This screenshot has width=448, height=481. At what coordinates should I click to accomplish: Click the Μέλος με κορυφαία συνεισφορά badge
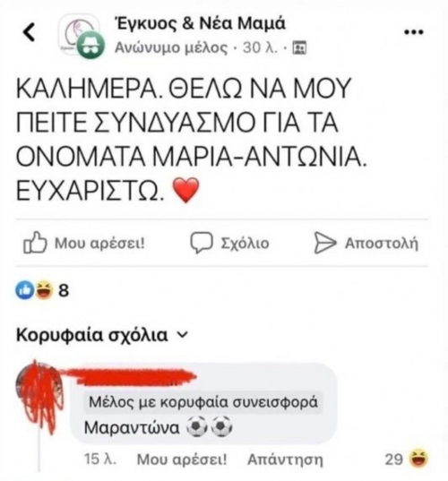tap(202, 402)
